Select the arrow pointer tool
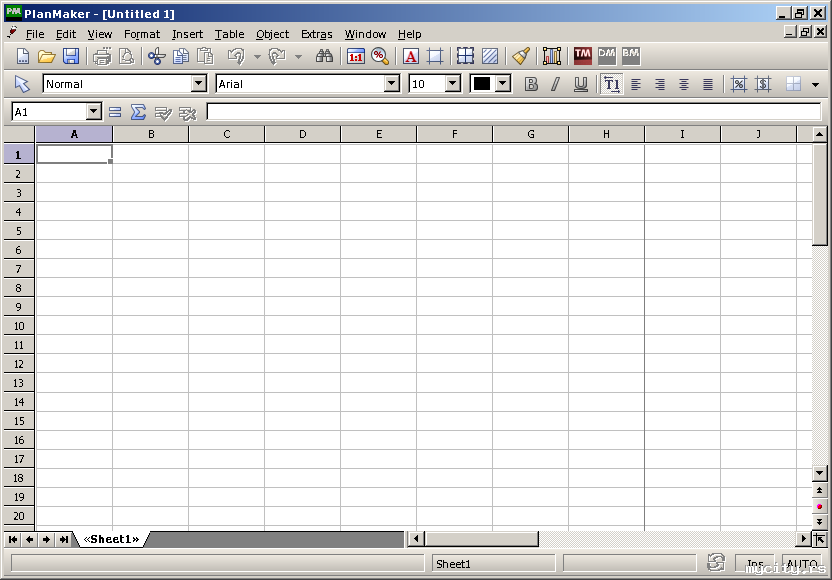The width and height of the screenshot is (832, 580). coord(22,84)
